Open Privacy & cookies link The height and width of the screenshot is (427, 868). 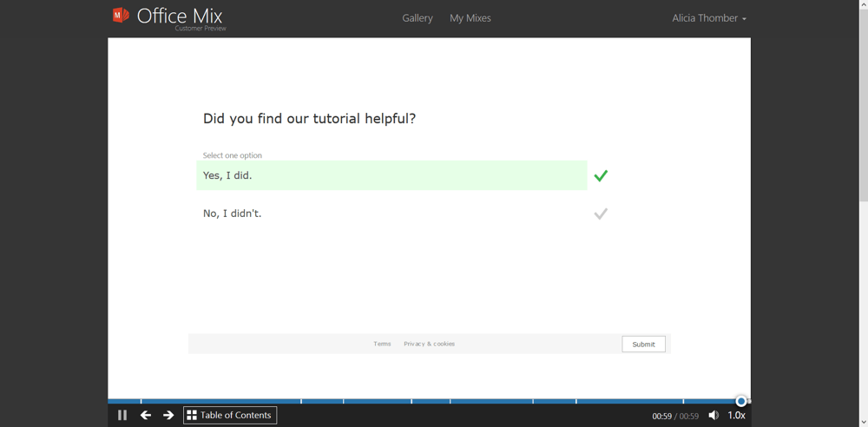pyautogui.click(x=429, y=345)
